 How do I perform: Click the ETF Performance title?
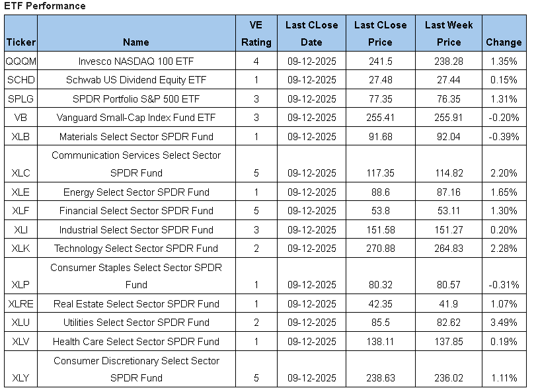45,6
